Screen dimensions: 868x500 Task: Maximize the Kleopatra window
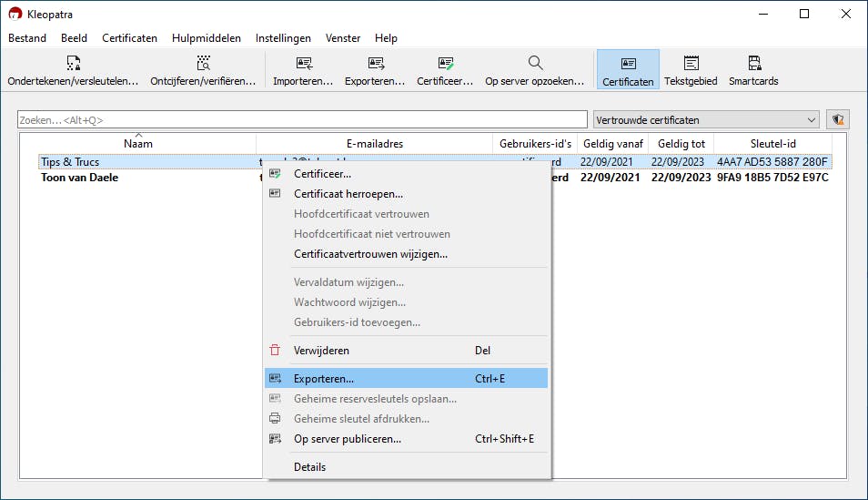pos(804,14)
